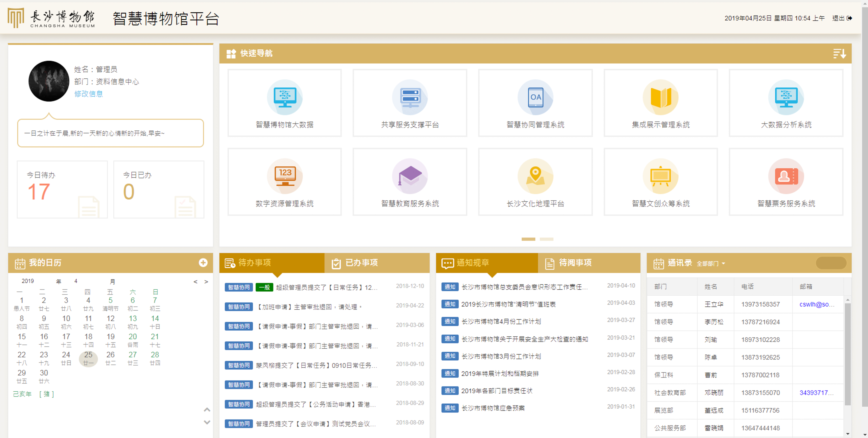Switch to 通知规章 tab
Image resolution: width=868 pixels, height=438 pixels.
[487, 263]
